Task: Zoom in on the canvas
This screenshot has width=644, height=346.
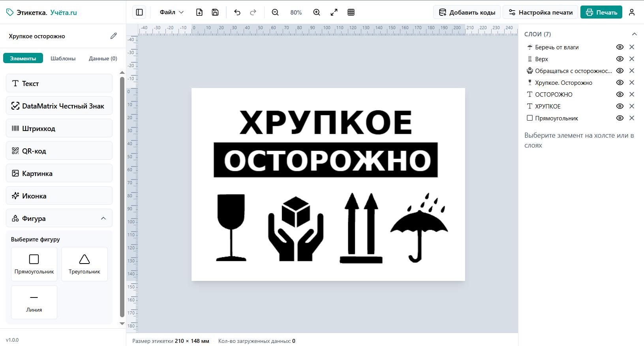Action: (317, 12)
